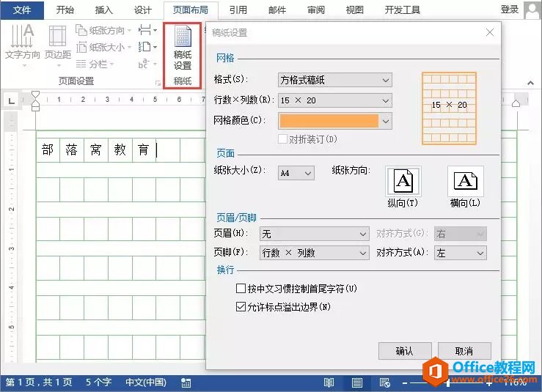The height and width of the screenshot is (392, 542).
Task: Open the 页眉 dropdown showing 无
Action: (314, 234)
